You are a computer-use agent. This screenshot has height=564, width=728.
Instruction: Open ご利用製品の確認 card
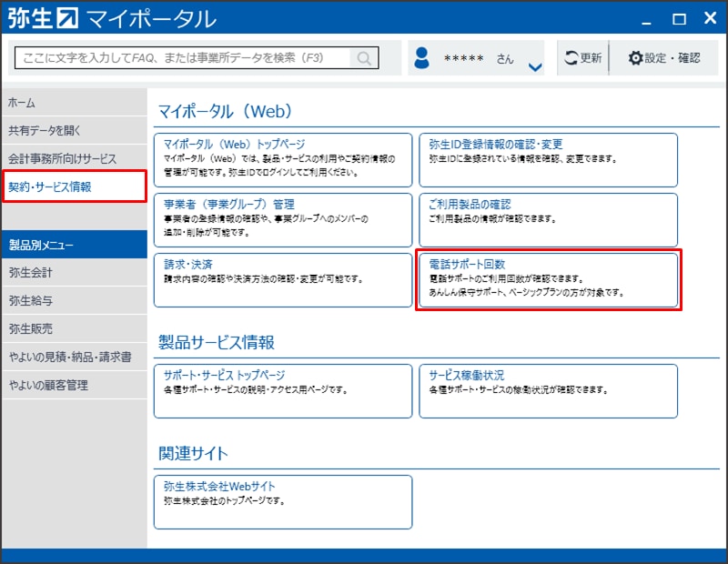pos(548,220)
